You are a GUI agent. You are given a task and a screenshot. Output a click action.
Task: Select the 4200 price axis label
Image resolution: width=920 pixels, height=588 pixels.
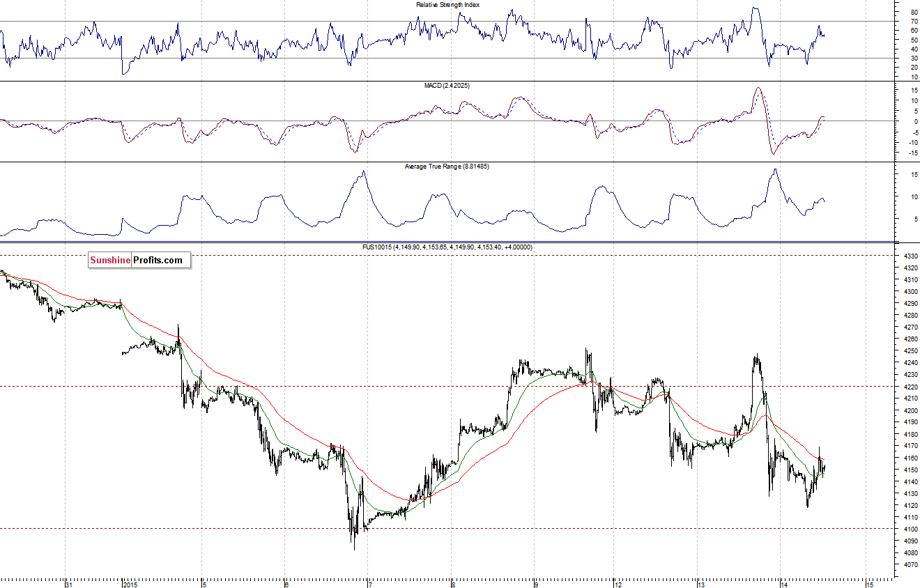[x=910, y=410]
